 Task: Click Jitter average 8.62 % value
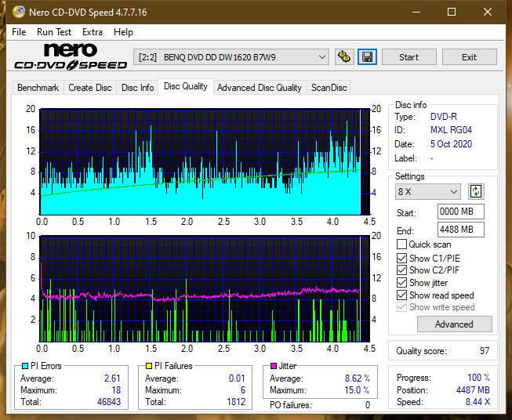click(x=358, y=378)
